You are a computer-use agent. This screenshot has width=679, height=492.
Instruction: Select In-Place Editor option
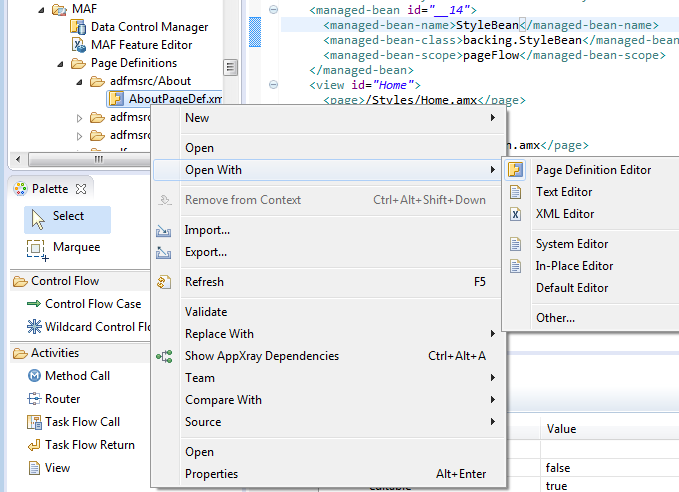tap(574, 266)
